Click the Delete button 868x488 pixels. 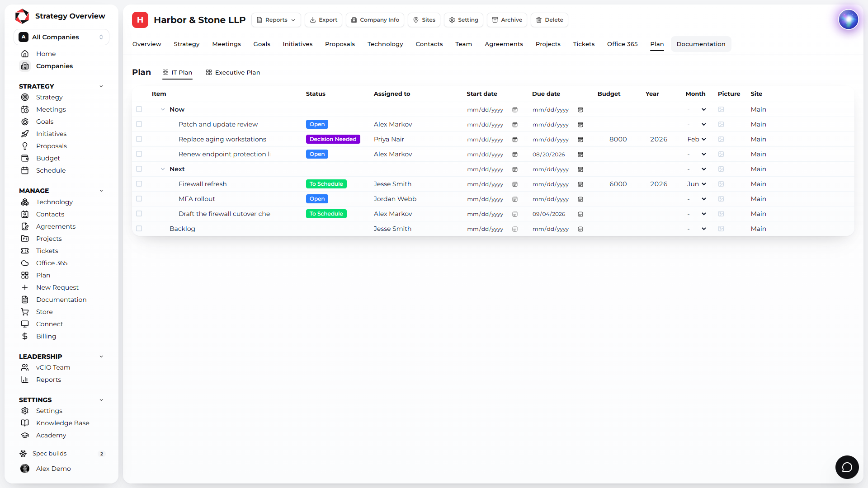tap(549, 20)
